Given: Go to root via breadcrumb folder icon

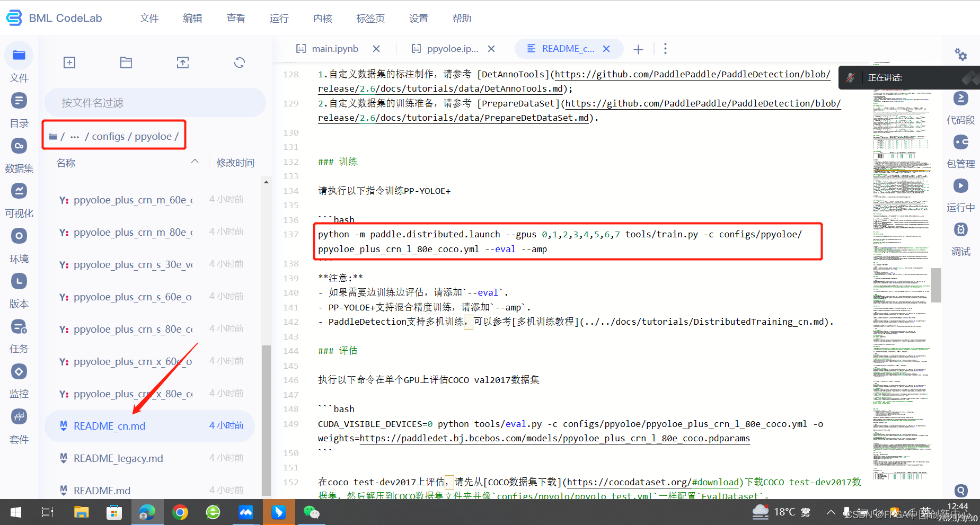Looking at the screenshot, I should click(53, 137).
